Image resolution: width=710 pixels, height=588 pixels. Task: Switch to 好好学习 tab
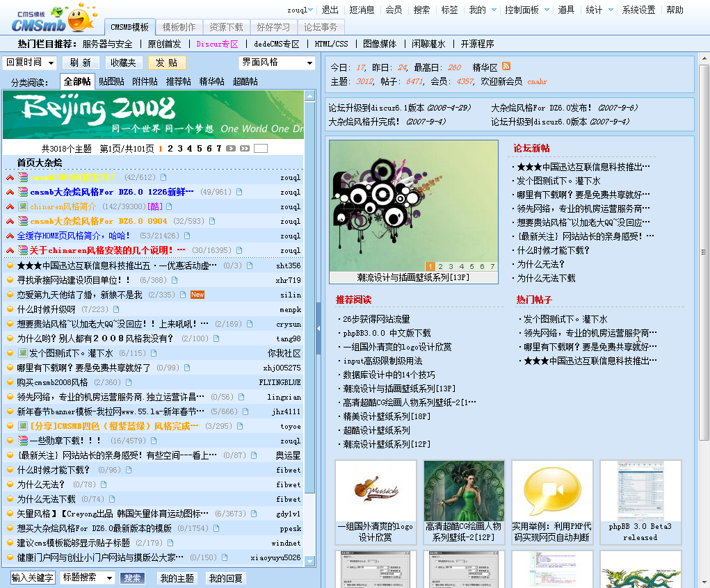click(273, 27)
